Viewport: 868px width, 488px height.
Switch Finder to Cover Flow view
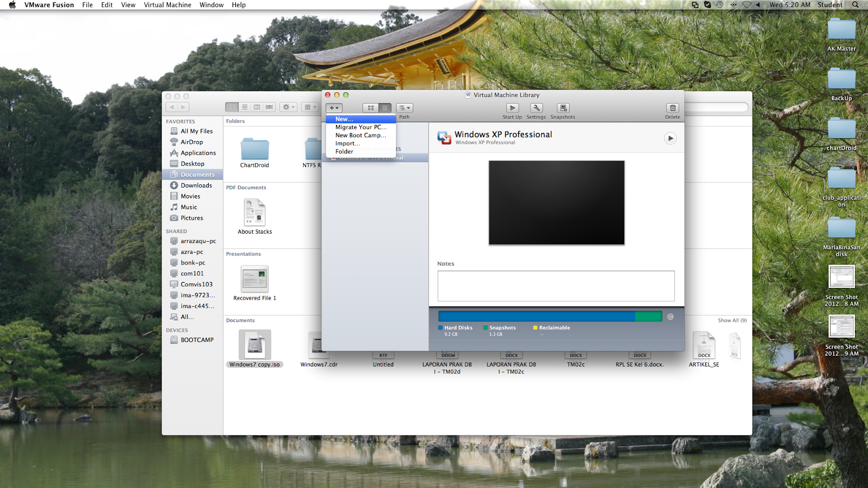(269, 107)
